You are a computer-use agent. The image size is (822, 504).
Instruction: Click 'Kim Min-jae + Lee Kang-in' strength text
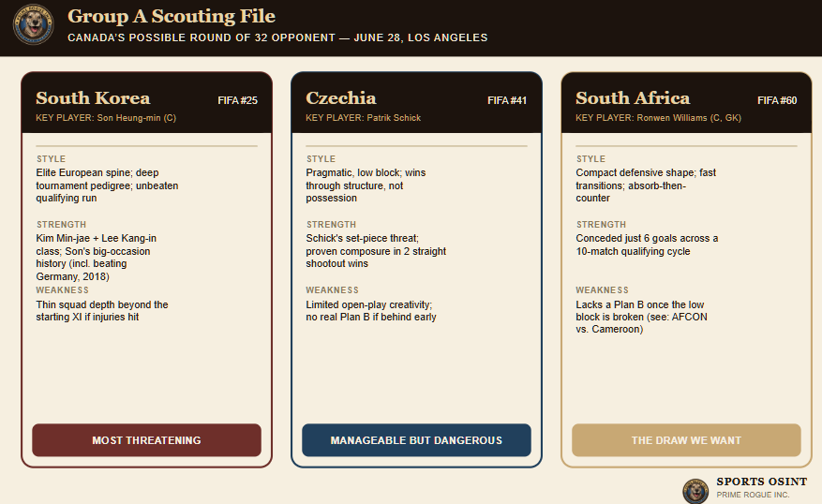tap(96, 258)
